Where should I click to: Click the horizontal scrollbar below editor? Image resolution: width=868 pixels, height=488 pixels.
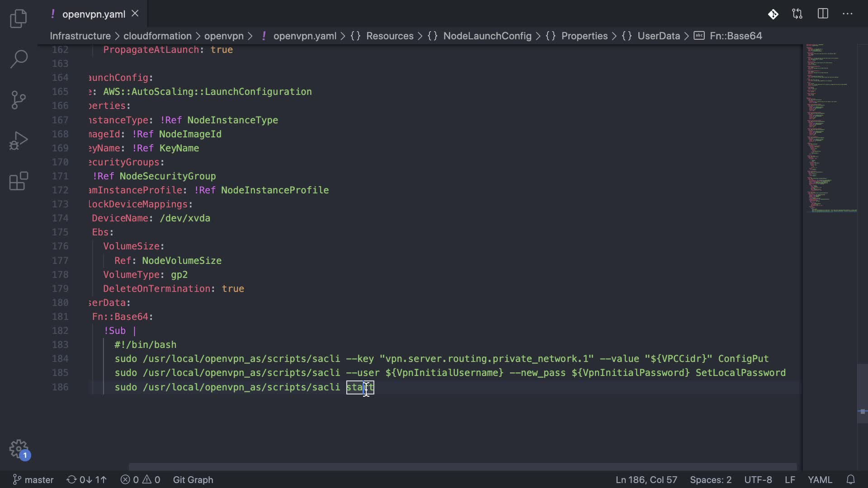462,466
